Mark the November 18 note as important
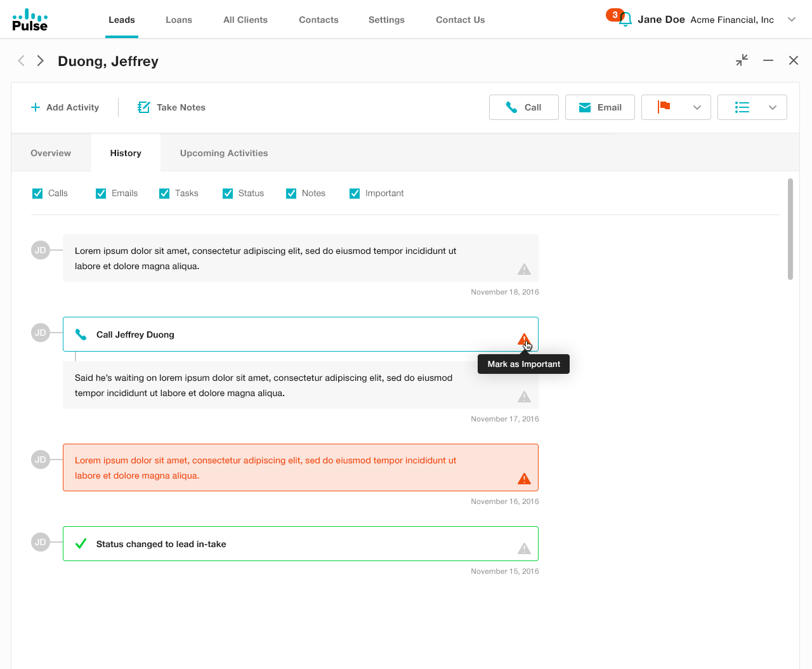The height and width of the screenshot is (669, 812). (x=524, y=269)
